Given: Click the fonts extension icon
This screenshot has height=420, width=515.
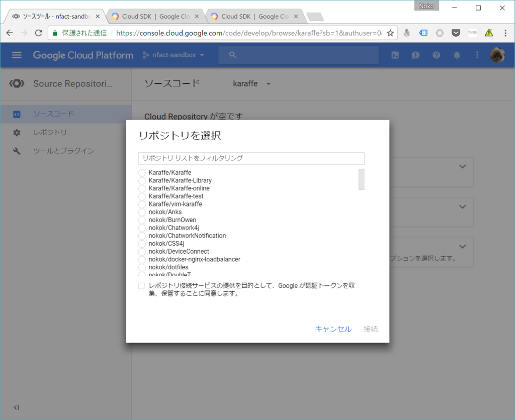Looking at the screenshot, I should point(472,33).
